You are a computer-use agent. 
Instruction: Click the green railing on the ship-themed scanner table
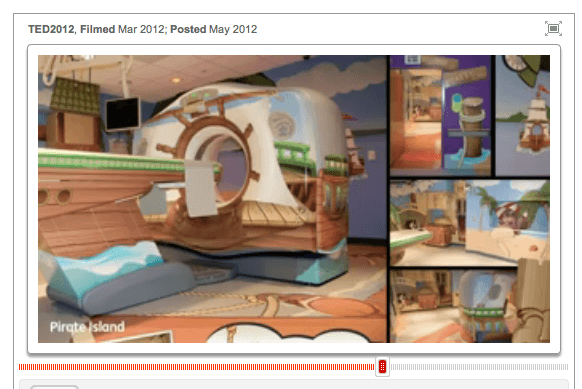111,159
